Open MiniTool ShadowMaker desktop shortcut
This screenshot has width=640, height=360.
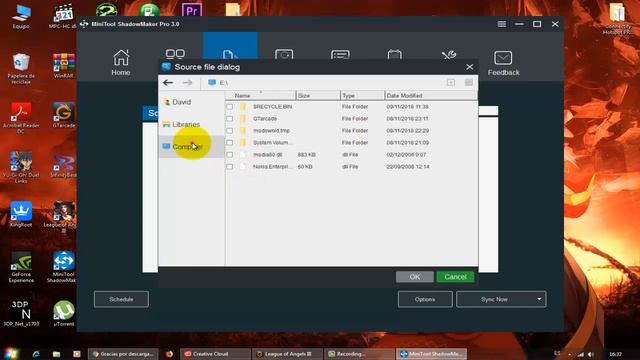pos(63,267)
